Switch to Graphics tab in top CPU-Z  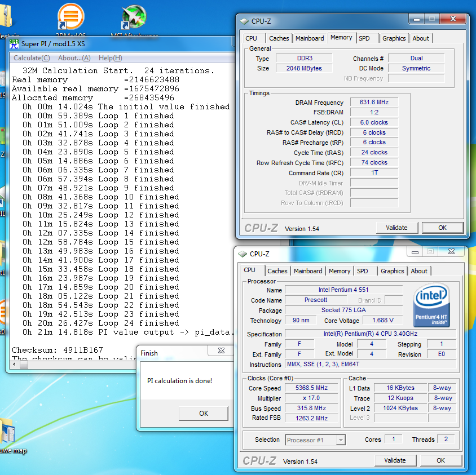pos(394,38)
